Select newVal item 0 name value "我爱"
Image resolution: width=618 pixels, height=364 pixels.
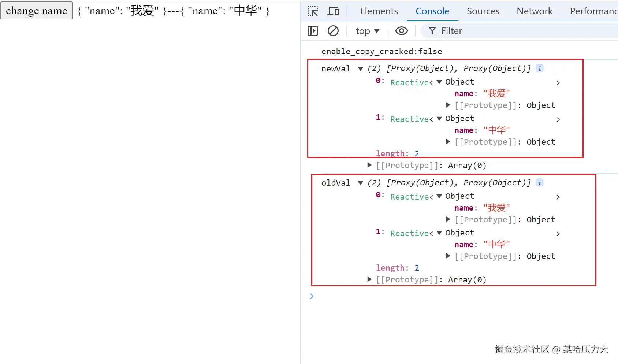pos(496,94)
